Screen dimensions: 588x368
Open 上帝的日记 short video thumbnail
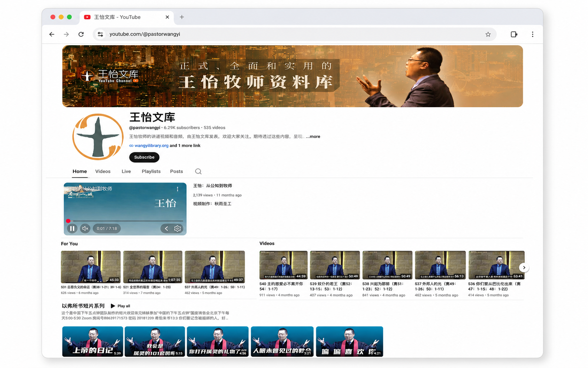pos(93,342)
